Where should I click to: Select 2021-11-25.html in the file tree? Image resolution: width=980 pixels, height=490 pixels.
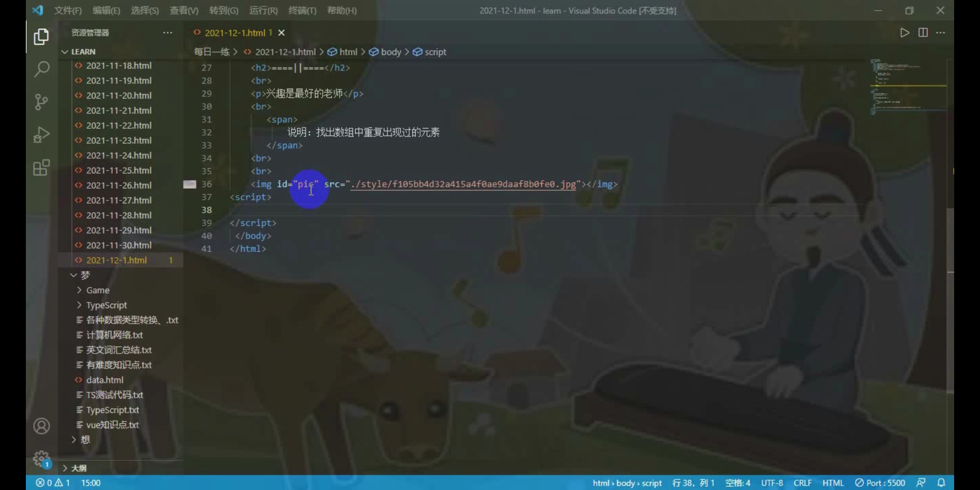click(x=119, y=170)
